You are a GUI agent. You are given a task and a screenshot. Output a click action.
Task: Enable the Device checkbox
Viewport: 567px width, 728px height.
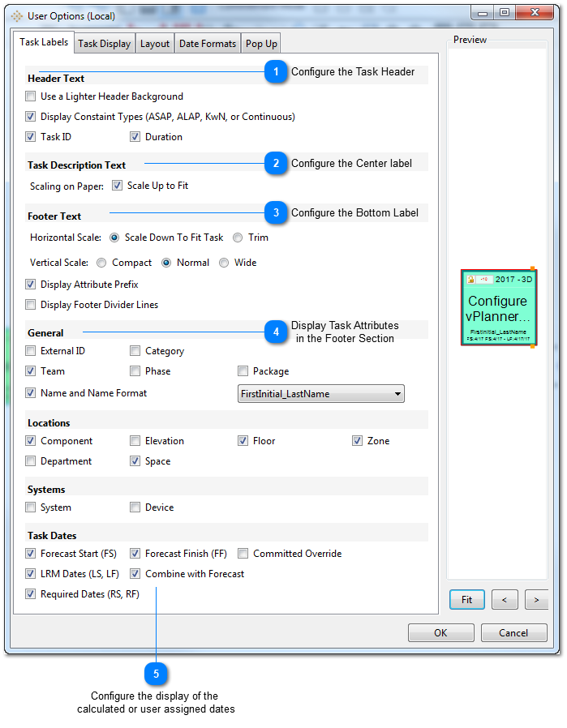click(135, 507)
